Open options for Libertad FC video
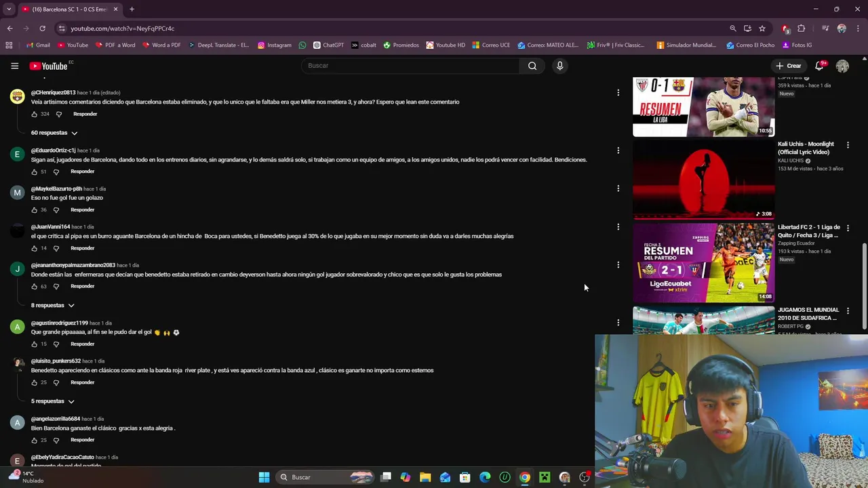Image resolution: width=868 pixels, height=488 pixels. (x=848, y=228)
